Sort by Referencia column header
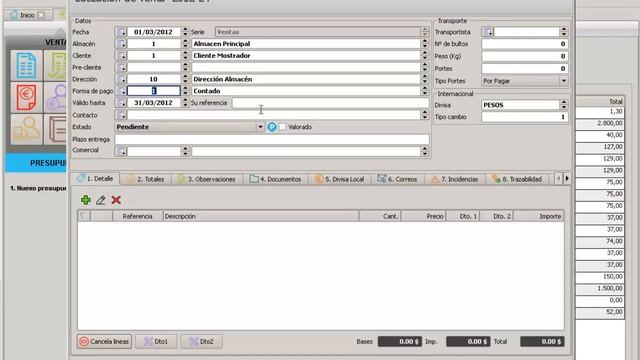Image resolution: width=640 pixels, height=360 pixels. (138, 216)
